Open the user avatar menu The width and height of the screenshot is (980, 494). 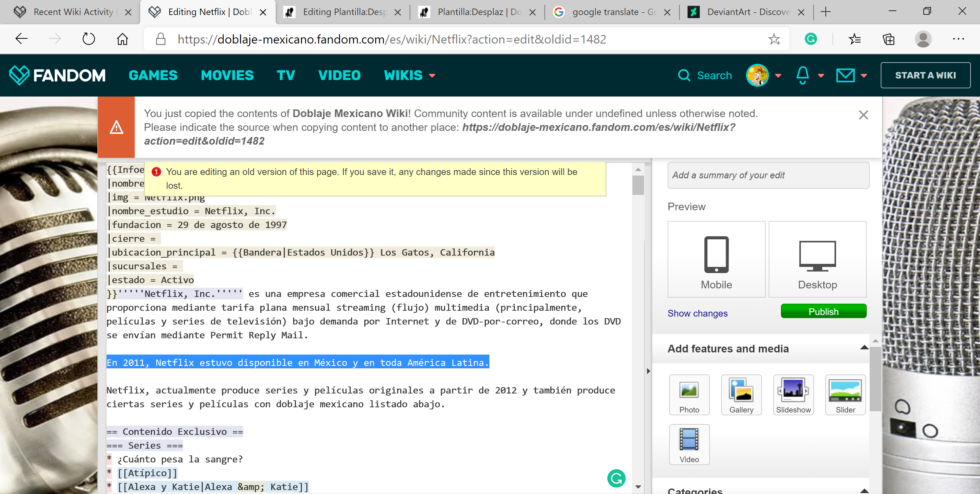pos(757,75)
